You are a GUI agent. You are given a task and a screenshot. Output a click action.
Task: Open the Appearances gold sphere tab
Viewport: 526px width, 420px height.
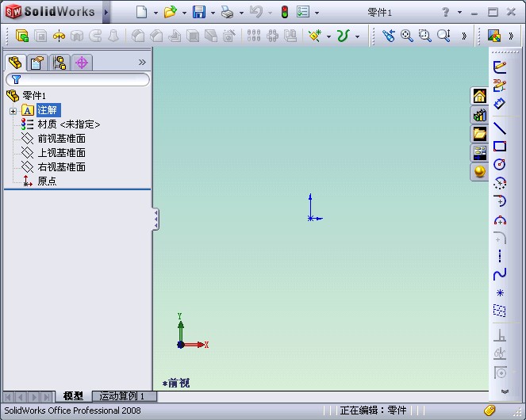(480, 172)
